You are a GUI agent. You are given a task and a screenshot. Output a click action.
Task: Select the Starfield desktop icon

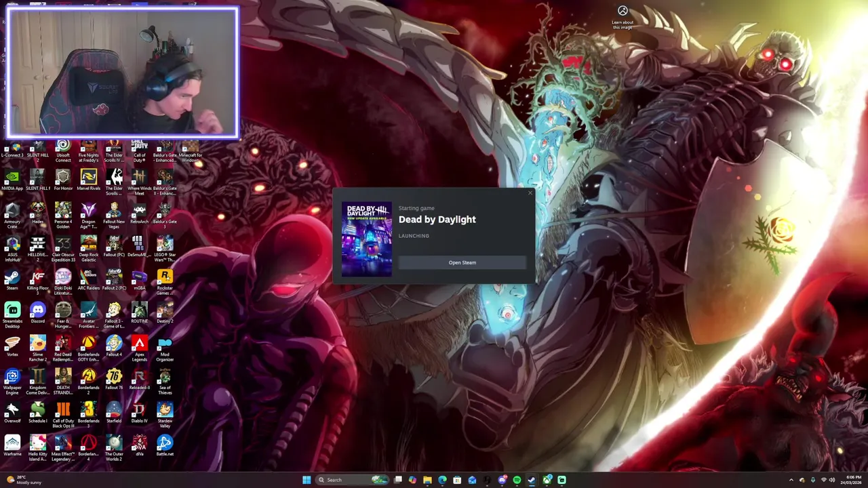tap(114, 413)
